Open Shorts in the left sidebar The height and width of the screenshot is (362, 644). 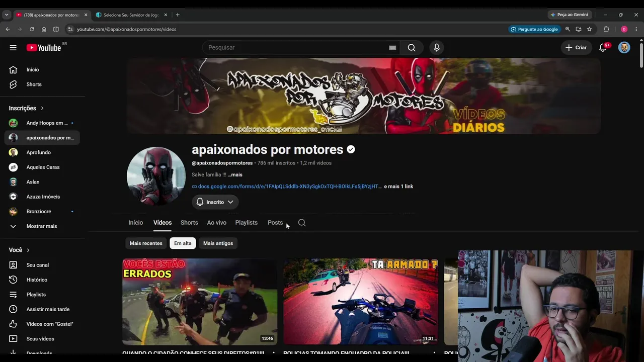[x=42, y=84]
